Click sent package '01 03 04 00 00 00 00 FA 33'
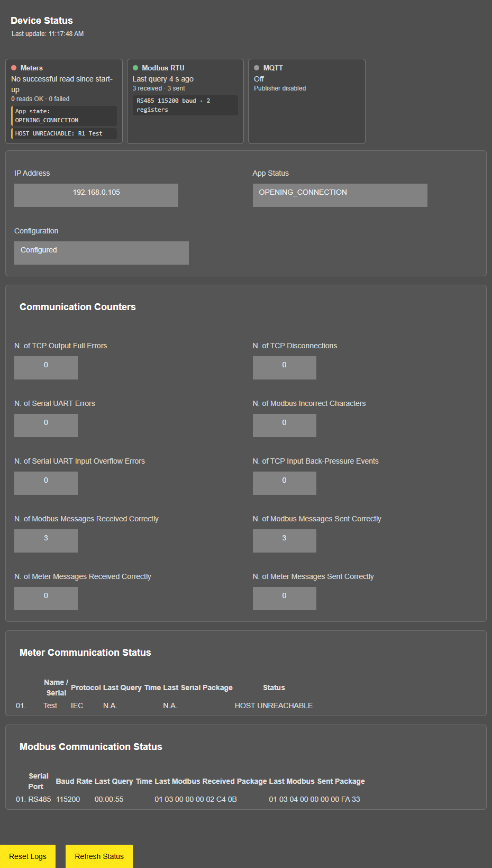Image resolution: width=492 pixels, height=868 pixels. coord(314,799)
